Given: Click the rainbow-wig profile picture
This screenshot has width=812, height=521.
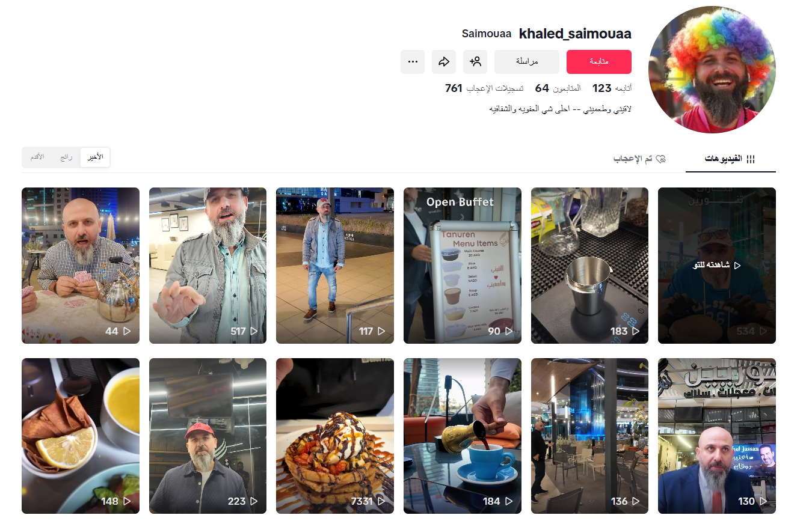Looking at the screenshot, I should (712, 70).
